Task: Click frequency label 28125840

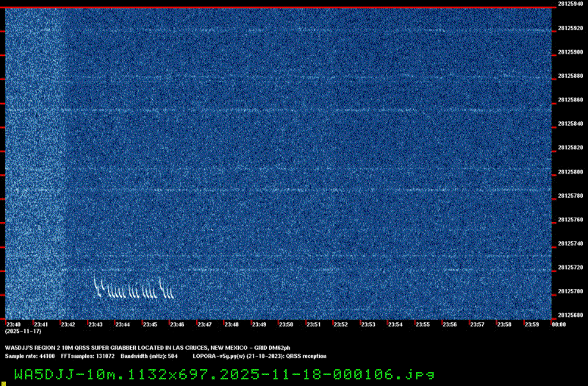Action: 570,124
